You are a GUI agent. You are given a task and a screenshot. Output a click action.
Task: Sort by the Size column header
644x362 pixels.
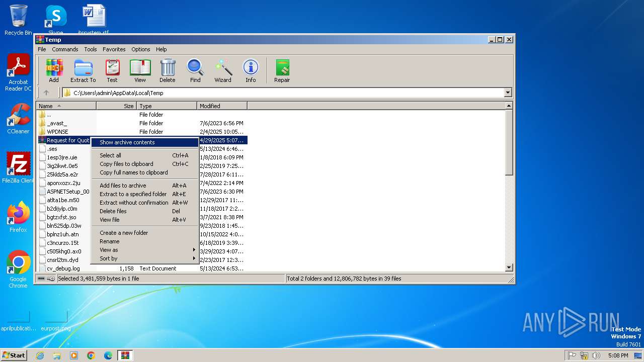pos(116,106)
